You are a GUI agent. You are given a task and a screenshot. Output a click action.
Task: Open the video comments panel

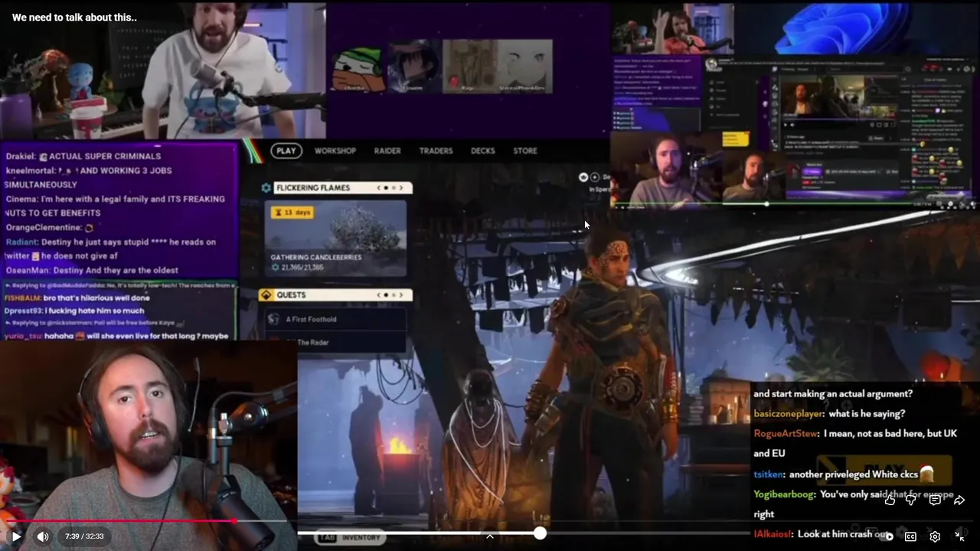tap(935, 500)
